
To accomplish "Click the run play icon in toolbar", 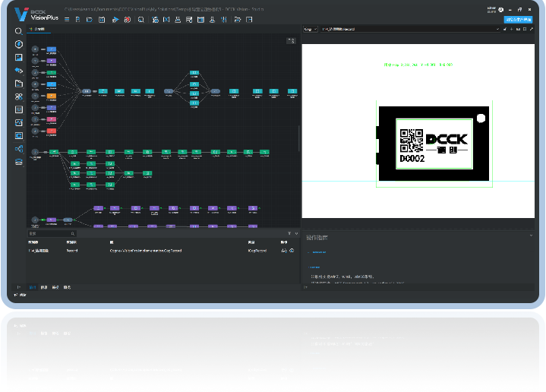I will click(114, 20).
